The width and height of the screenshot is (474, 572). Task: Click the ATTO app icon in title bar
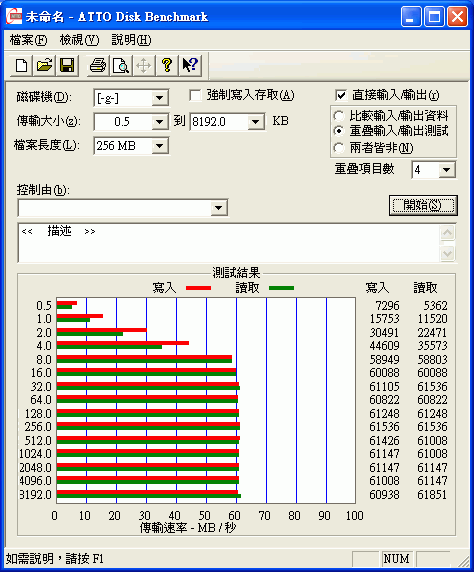(x=14, y=16)
